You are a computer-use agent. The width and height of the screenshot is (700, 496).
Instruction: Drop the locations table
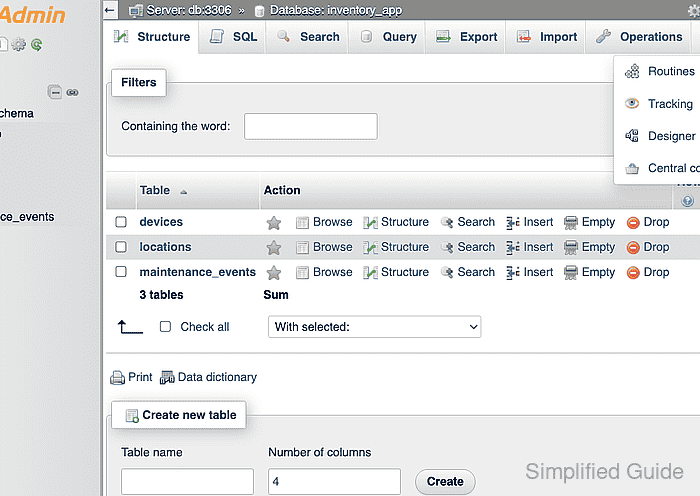(x=648, y=247)
